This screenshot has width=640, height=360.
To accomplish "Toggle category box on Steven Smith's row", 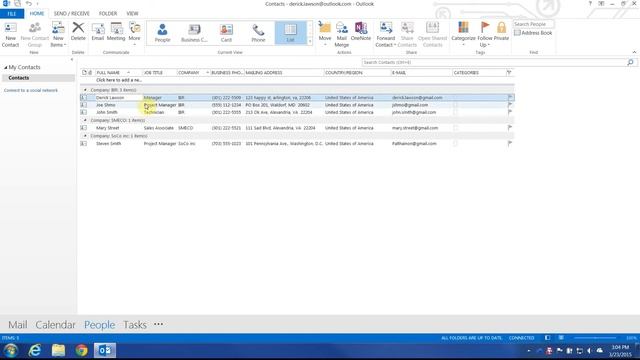I will point(456,143).
